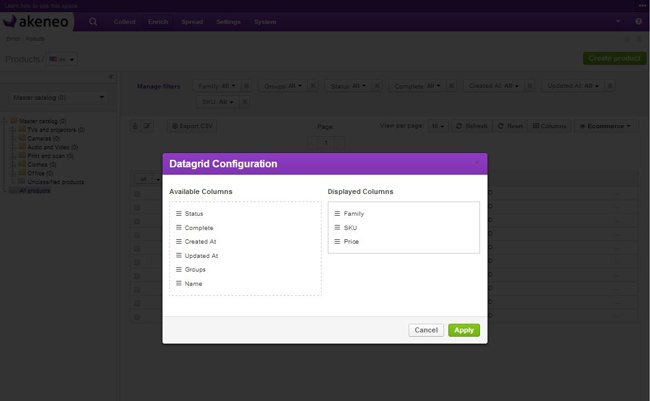This screenshot has height=401, width=650.
Task: Select the Name column in Available Columns
Action: click(x=193, y=284)
